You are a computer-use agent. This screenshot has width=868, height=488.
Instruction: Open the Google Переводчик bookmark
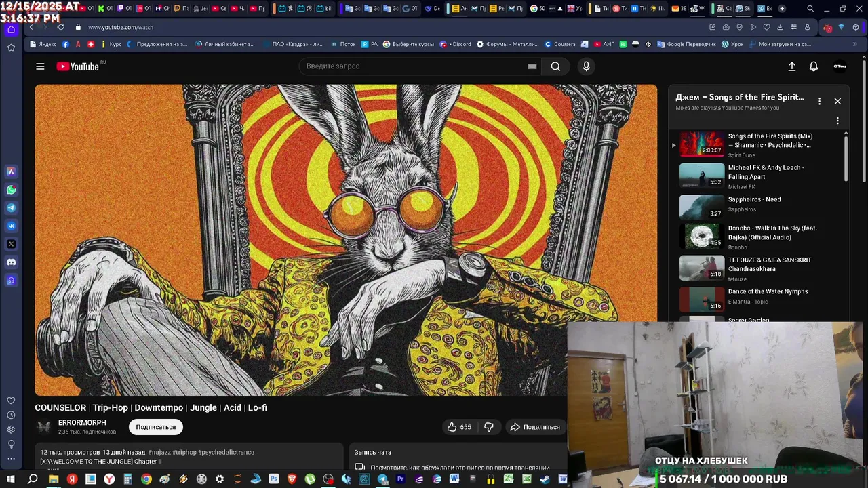point(686,44)
